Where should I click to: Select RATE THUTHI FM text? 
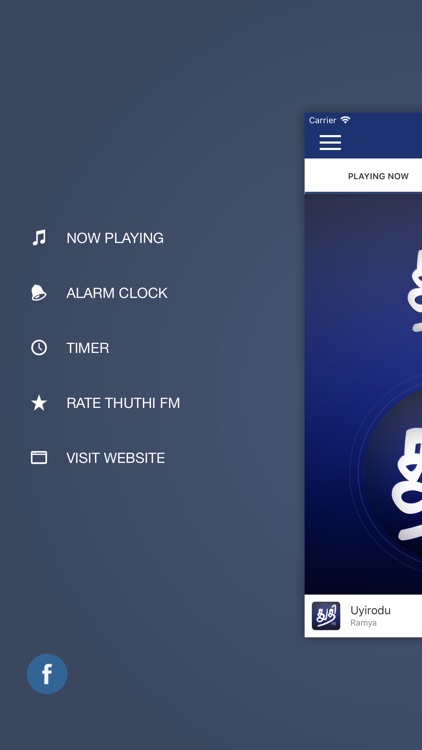pyautogui.click(x=123, y=403)
